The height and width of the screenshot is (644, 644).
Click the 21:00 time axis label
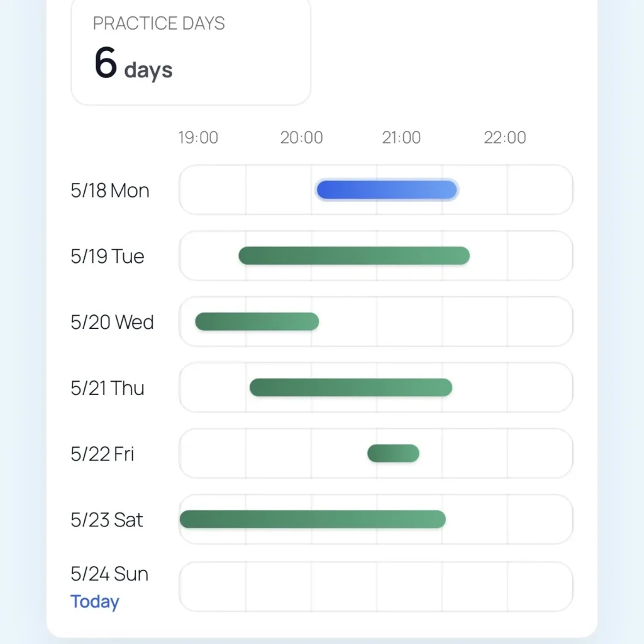point(401,138)
